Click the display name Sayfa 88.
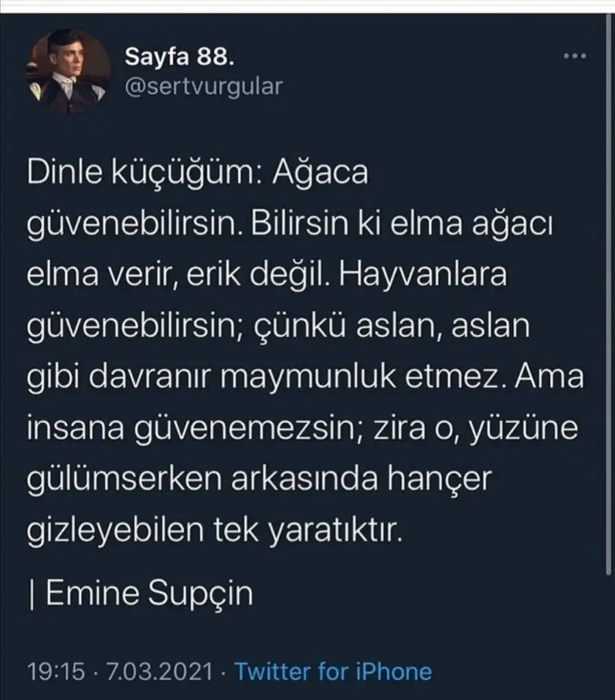This screenshot has width=615, height=700. tap(179, 57)
